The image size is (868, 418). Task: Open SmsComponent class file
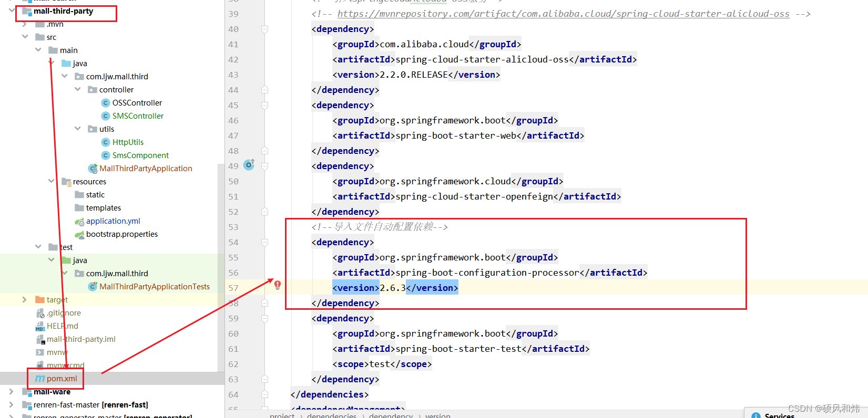tap(140, 155)
